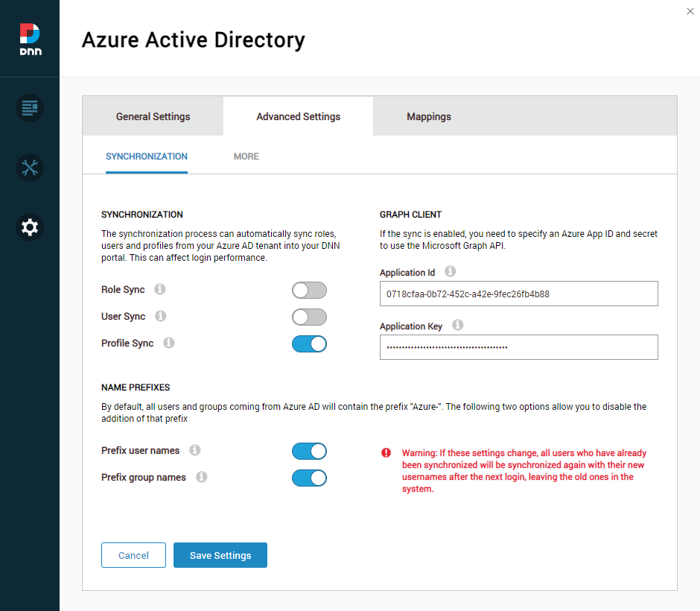Click the DNN logo in sidebar
The image size is (700, 611).
click(31, 39)
